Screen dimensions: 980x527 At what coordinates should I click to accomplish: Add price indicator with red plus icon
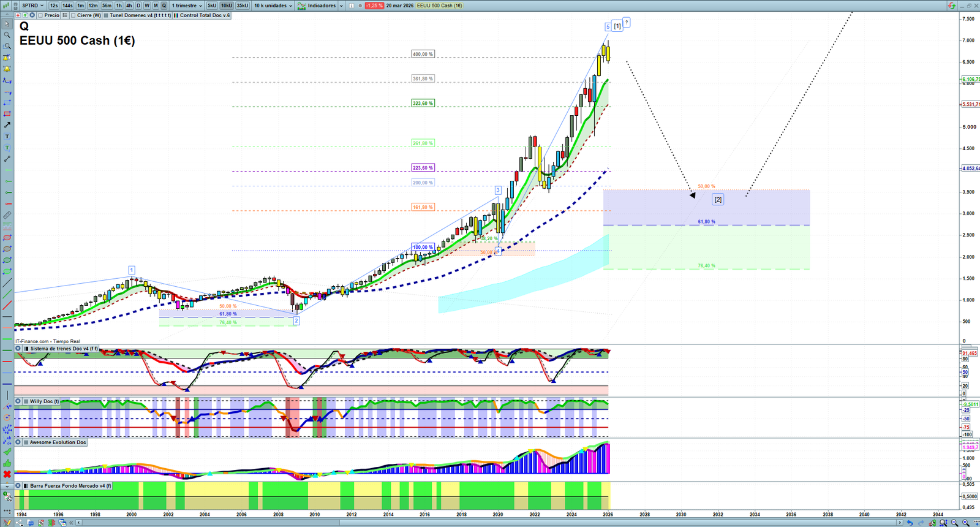point(18,15)
